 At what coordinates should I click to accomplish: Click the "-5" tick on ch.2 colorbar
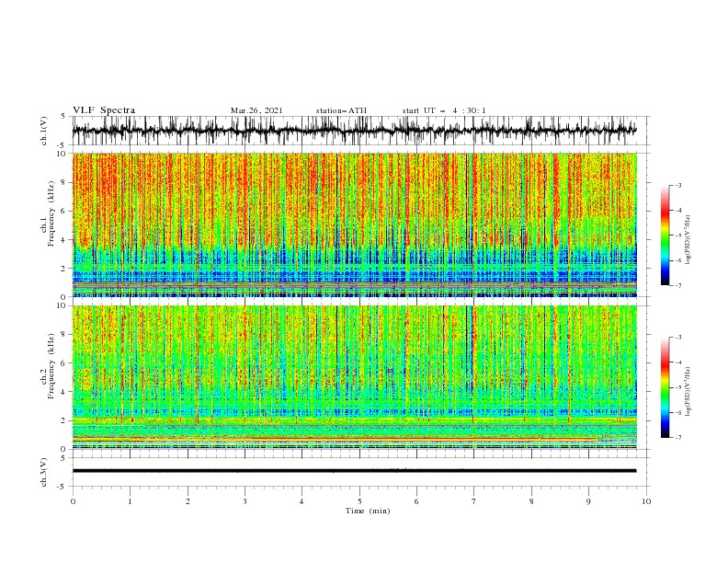(678, 387)
